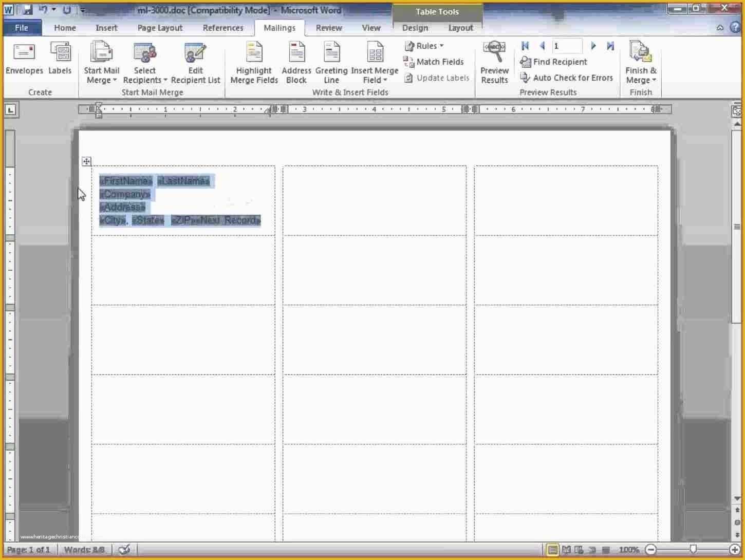The height and width of the screenshot is (560, 745).
Task: Expand Insert Merge Field dropdown arrow
Action: click(385, 80)
